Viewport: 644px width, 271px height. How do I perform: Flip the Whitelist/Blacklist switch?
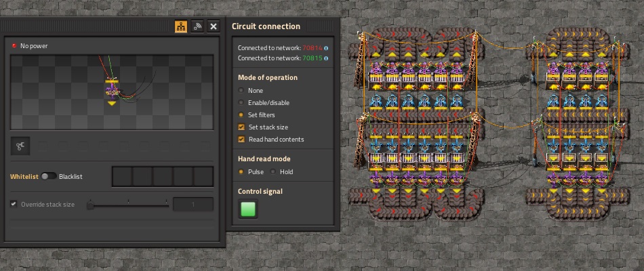48,176
